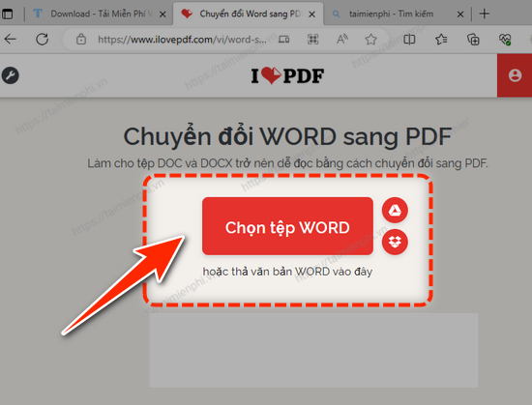Screen dimensions: 532x405
Task: Go back with browser back arrow
Action: pyautogui.click(x=11, y=40)
